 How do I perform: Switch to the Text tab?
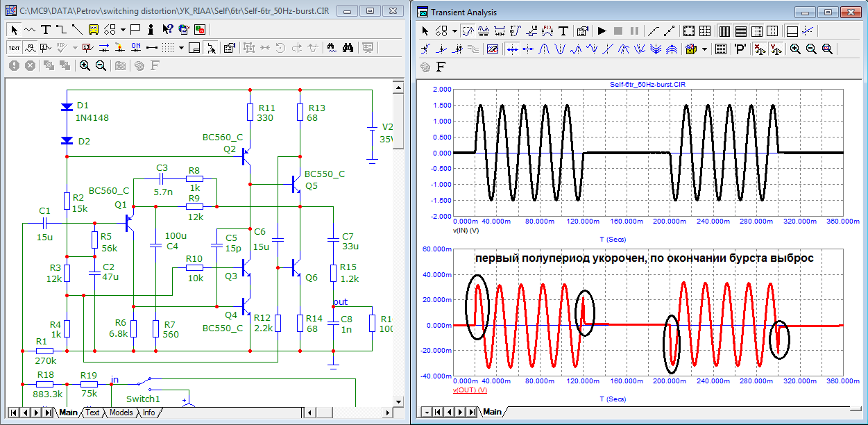tap(92, 412)
